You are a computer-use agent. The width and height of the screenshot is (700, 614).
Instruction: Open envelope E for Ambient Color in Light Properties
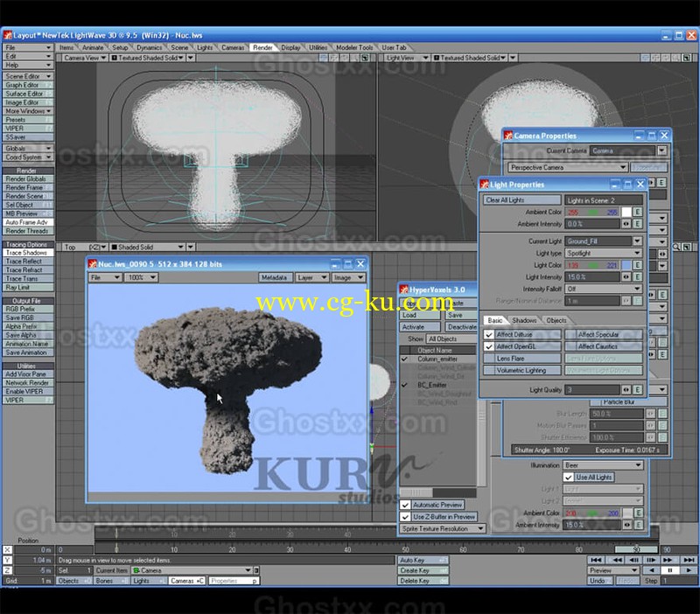coord(638,212)
